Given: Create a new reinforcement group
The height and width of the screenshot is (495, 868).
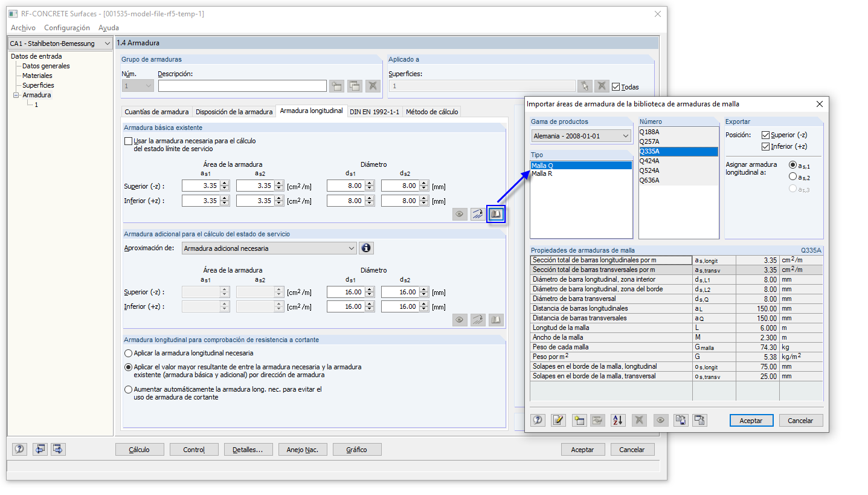Looking at the screenshot, I should point(336,86).
